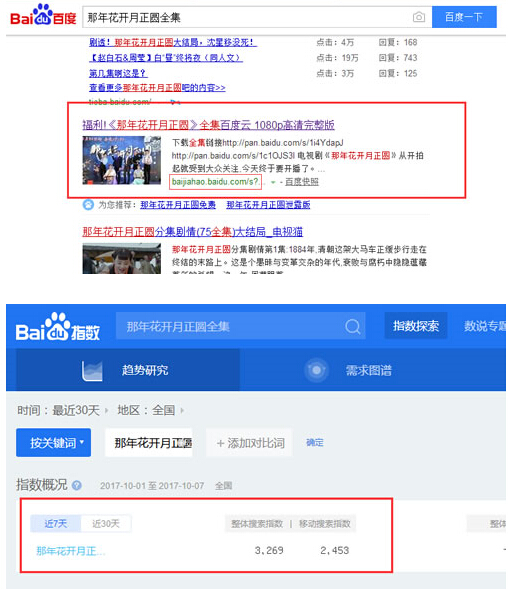
Task: Open the 按关键词 dropdown button
Action: 53,442
